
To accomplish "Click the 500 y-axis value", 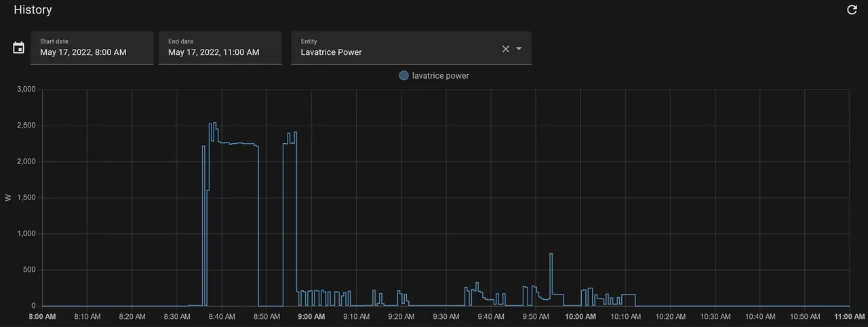I will [29, 270].
